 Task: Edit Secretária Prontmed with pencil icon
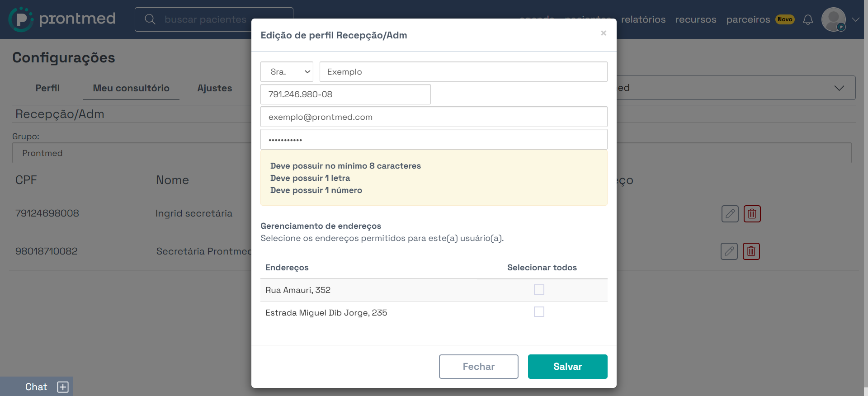pos(729,251)
